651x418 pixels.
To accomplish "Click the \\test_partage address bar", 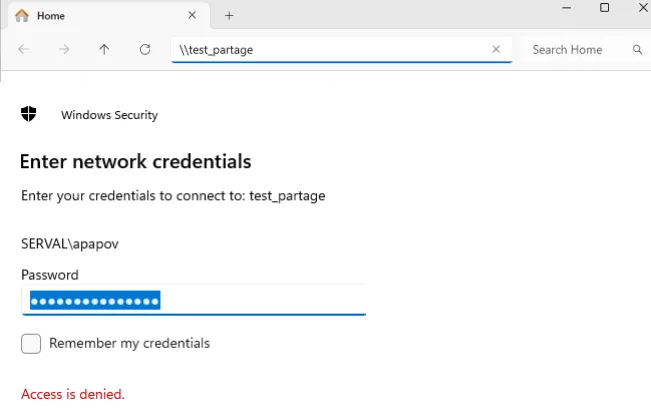I will (x=341, y=50).
